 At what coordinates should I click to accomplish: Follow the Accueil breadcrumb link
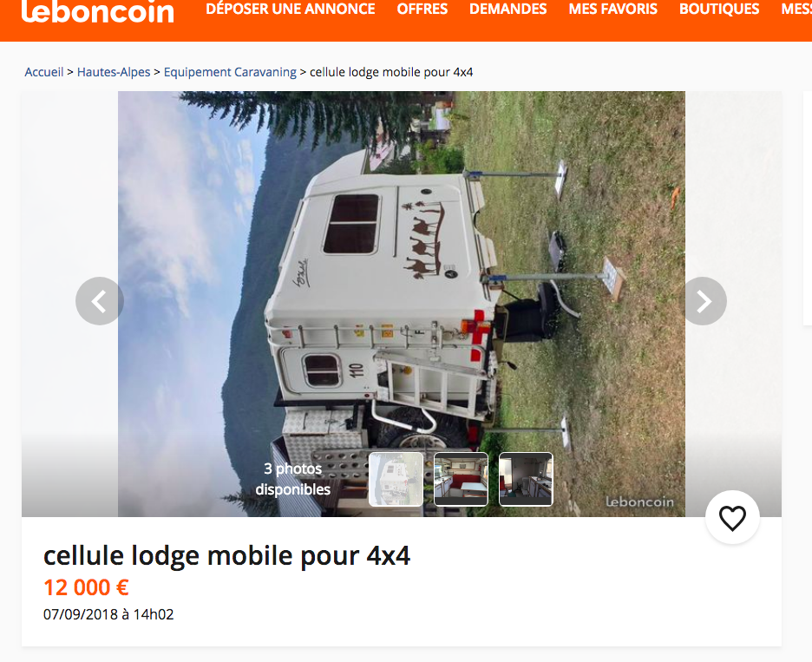44,72
